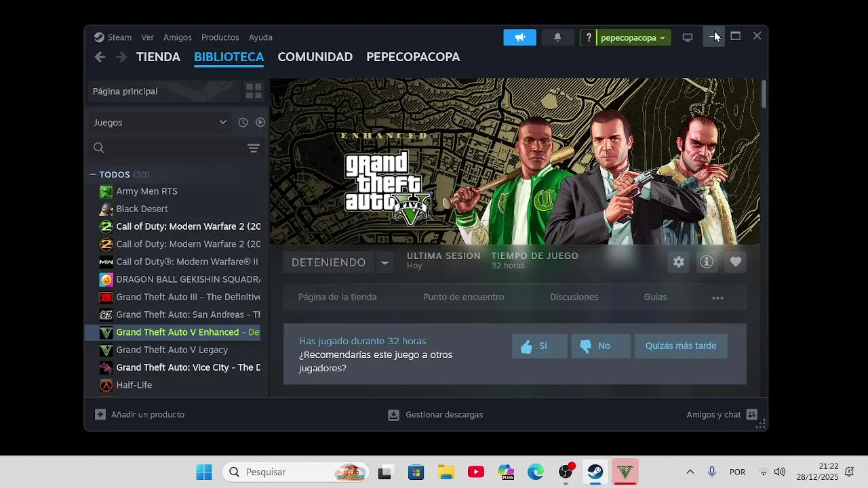Select Grand Theft Auto V Legacy
Viewport: 868px width, 488px height.
(x=172, y=350)
